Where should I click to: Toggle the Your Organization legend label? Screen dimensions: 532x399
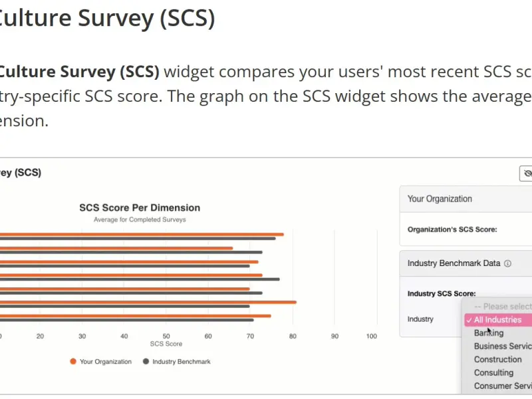(x=105, y=362)
